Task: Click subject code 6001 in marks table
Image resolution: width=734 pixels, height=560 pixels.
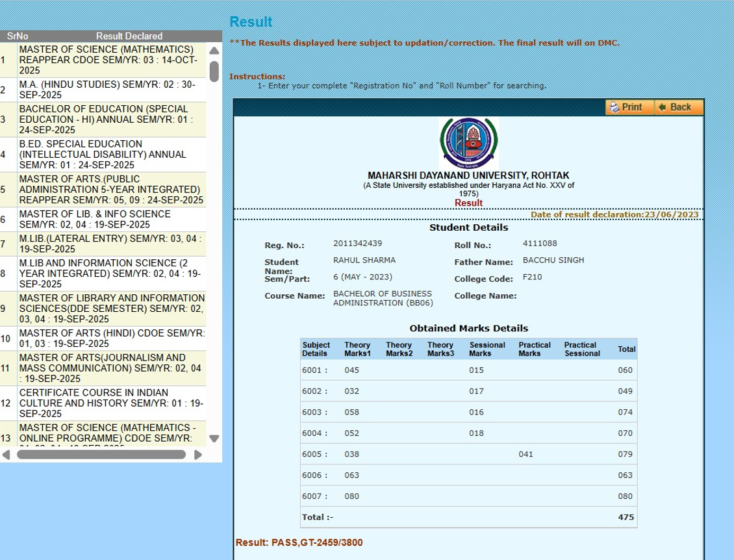Action: [x=314, y=370]
